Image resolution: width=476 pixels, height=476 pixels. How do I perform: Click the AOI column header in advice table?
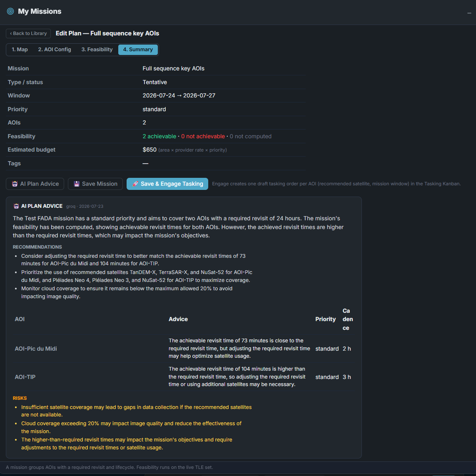pos(20,319)
